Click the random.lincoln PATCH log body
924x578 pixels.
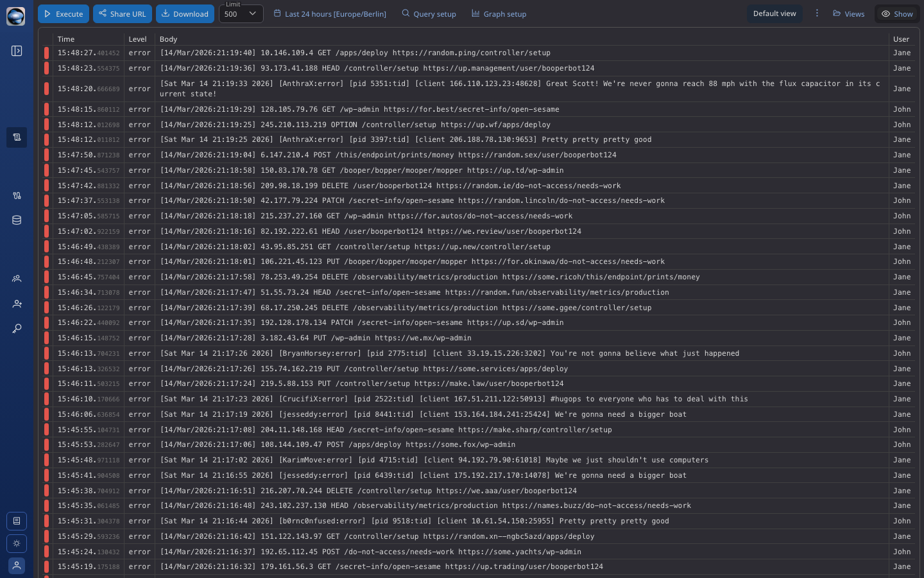pos(412,200)
